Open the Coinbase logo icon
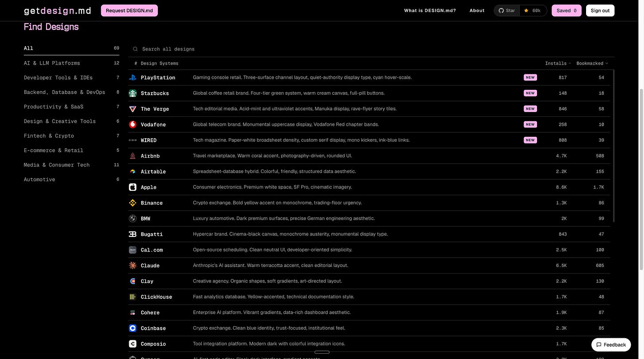This screenshot has width=644, height=359. (x=133, y=328)
